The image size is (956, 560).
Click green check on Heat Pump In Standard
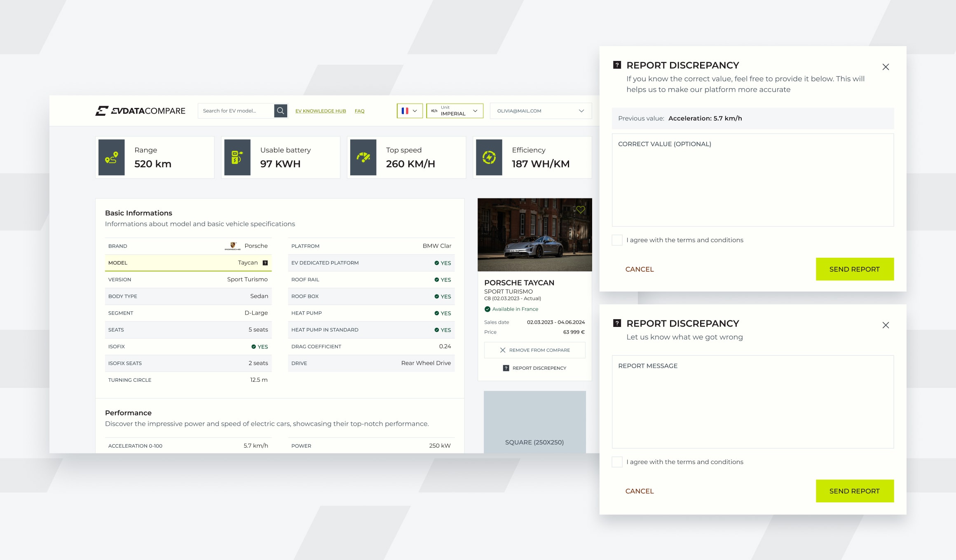pyautogui.click(x=436, y=330)
